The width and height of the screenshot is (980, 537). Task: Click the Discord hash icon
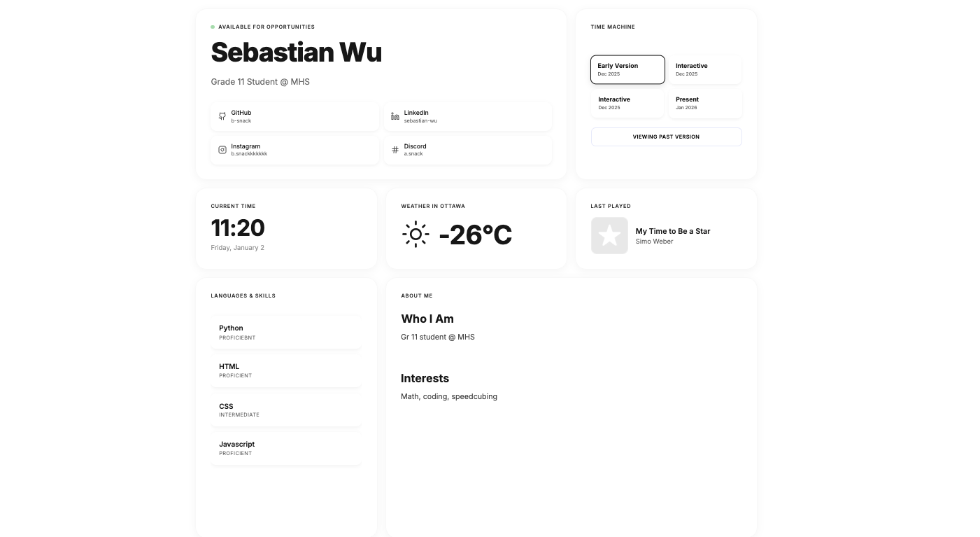(x=395, y=150)
